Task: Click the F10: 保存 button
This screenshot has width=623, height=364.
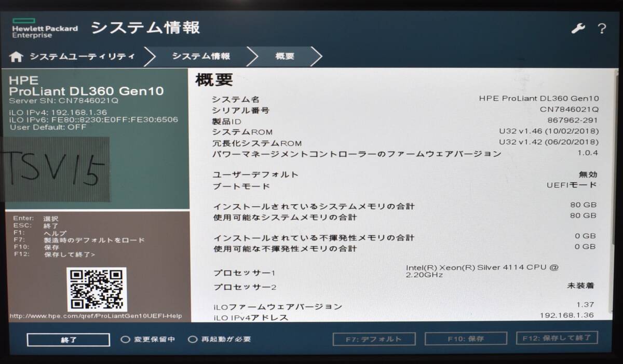Action: tap(466, 339)
